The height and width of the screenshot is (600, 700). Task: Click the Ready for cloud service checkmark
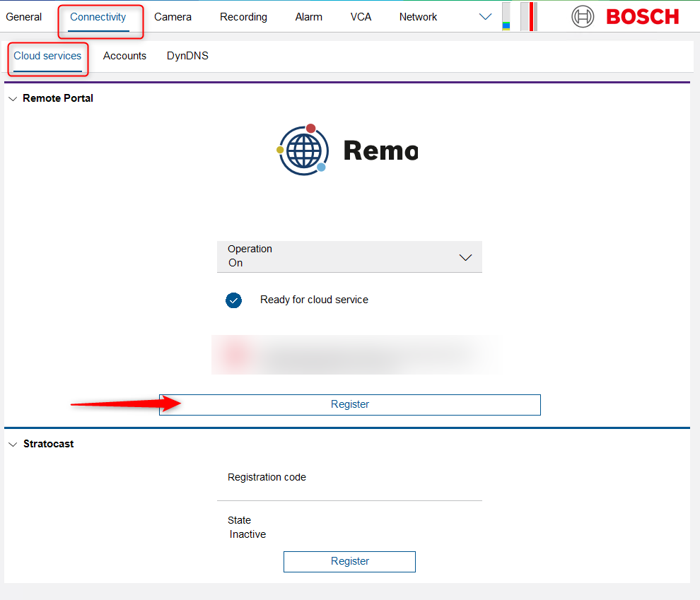(x=233, y=300)
